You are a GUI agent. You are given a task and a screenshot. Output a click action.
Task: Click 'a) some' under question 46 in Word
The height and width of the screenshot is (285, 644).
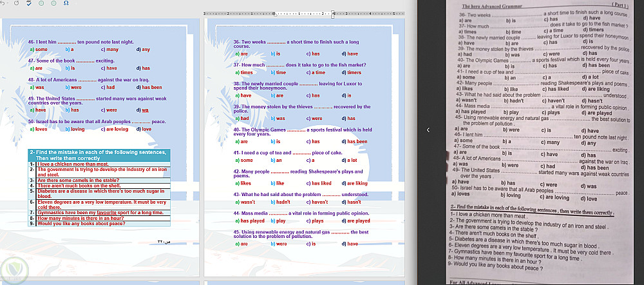[39, 50]
